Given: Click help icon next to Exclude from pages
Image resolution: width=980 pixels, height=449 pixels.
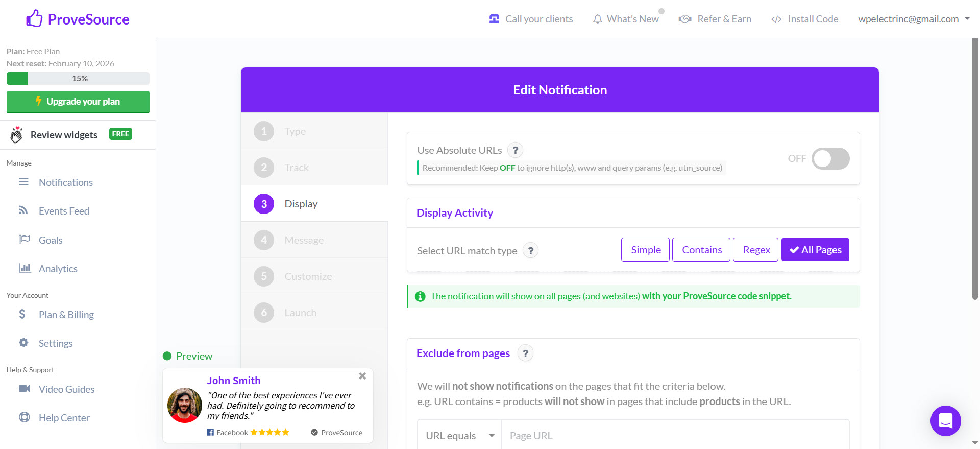Looking at the screenshot, I should tap(525, 353).
